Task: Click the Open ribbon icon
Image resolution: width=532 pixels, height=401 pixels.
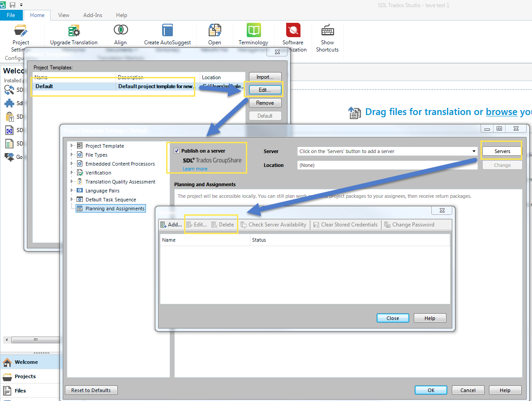Action: 215,30
